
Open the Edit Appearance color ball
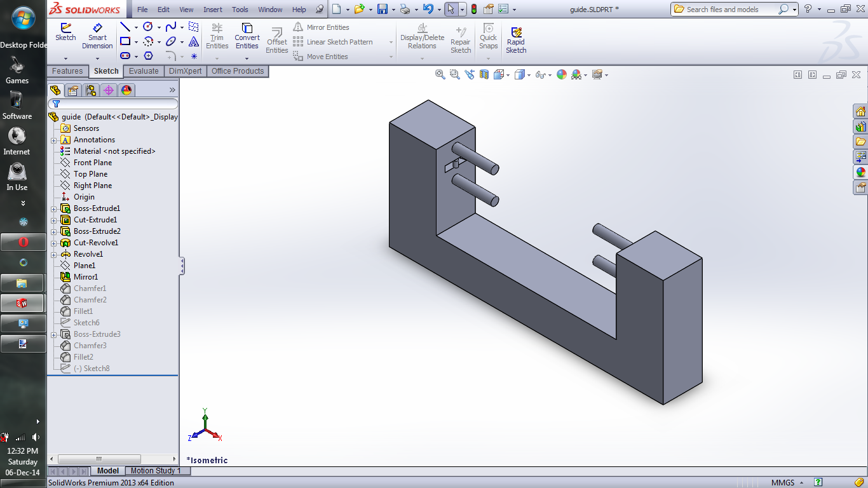(x=561, y=74)
